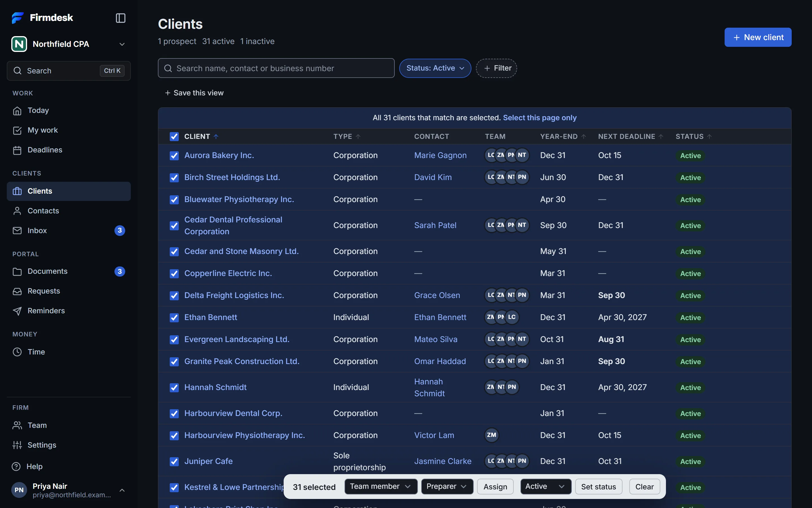Screen dimensions: 812x508
Task: Uncheck Aurora Bakery Inc. row
Action: click(x=174, y=156)
